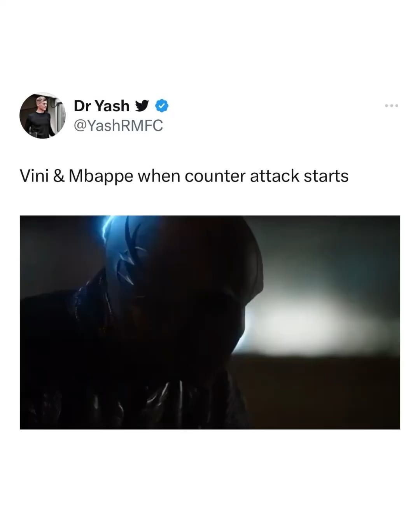Open the three-dot more options menu
Viewport: 420px width, 525px height.
pos(391,106)
